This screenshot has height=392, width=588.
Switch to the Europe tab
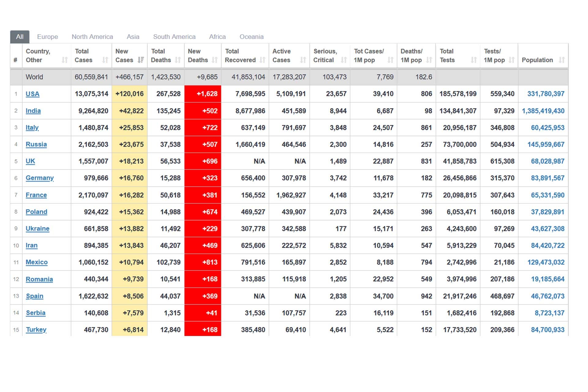click(x=47, y=37)
